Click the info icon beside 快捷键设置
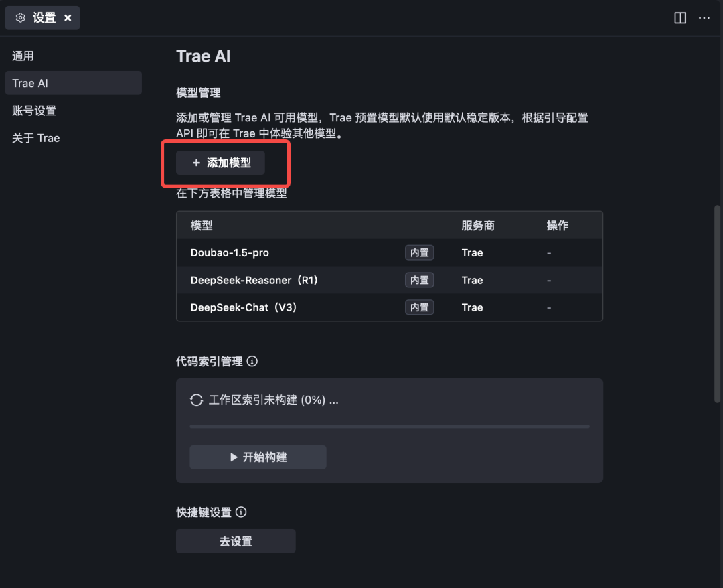 (x=241, y=512)
